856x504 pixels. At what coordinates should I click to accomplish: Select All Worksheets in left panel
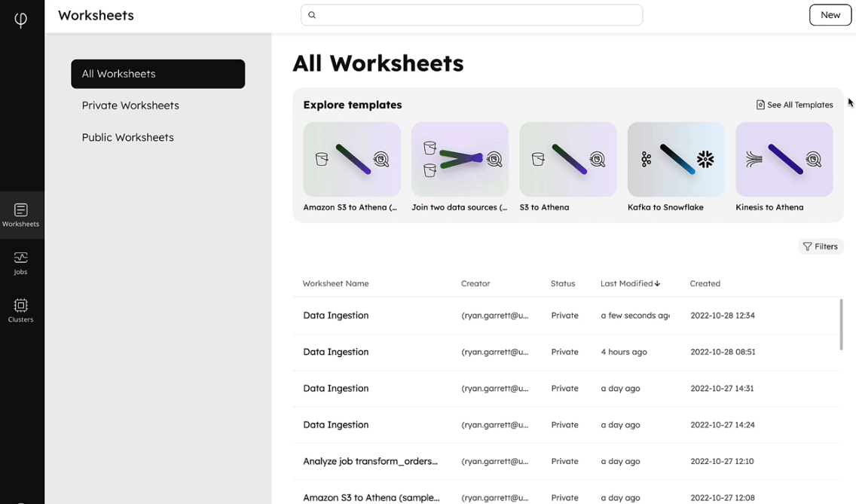(x=157, y=74)
